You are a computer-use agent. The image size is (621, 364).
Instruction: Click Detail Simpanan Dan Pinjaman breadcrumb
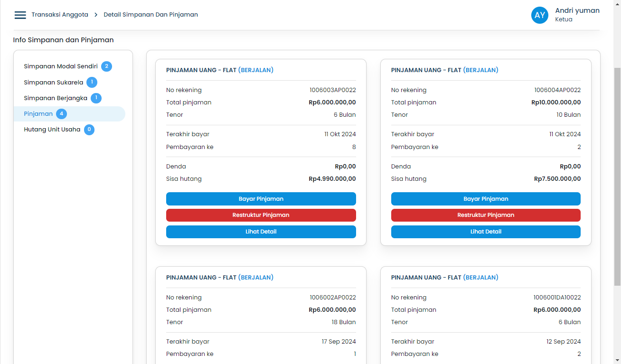click(x=151, y=15)
